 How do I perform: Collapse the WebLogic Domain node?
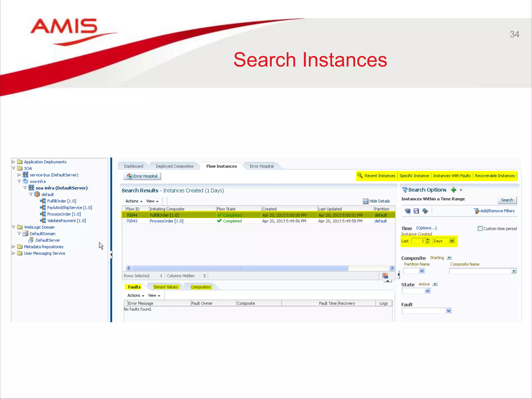pyautogui.click(x=13, y=227)
